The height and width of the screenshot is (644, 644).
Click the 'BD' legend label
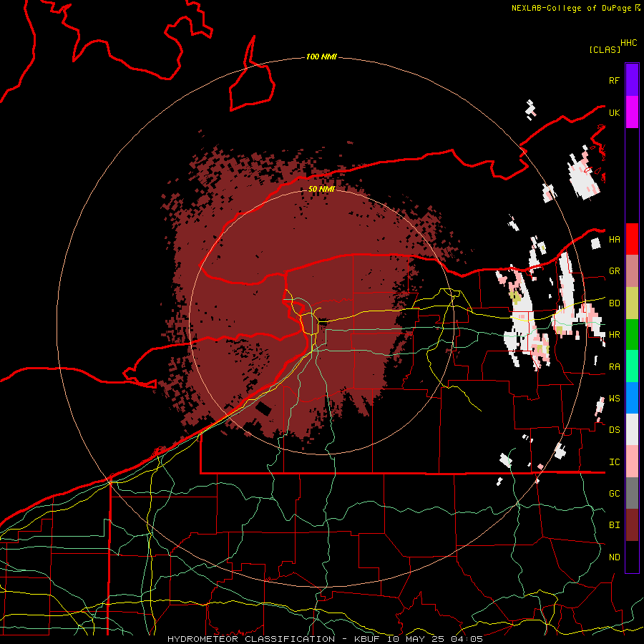pyautogui.click(x=614, y=303)
